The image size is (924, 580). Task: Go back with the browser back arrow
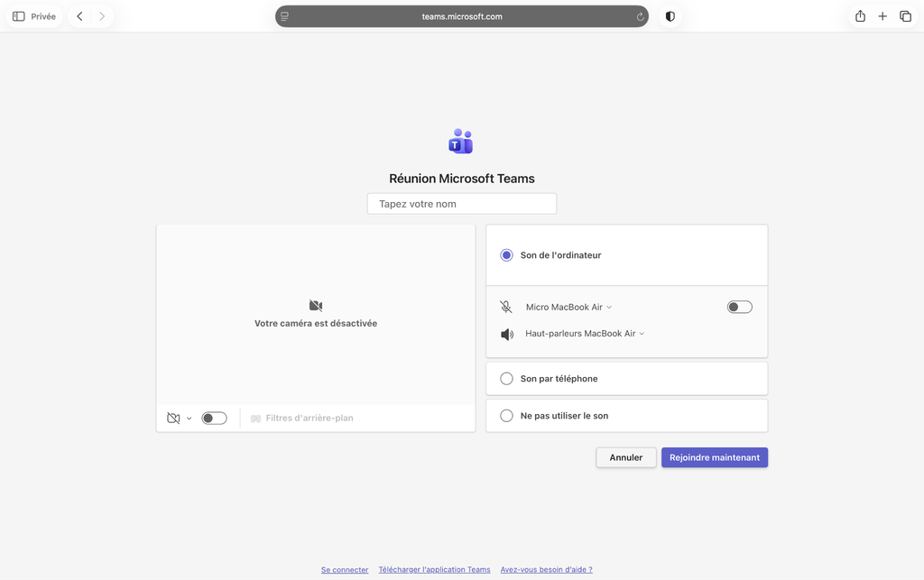tap(79, 16)
